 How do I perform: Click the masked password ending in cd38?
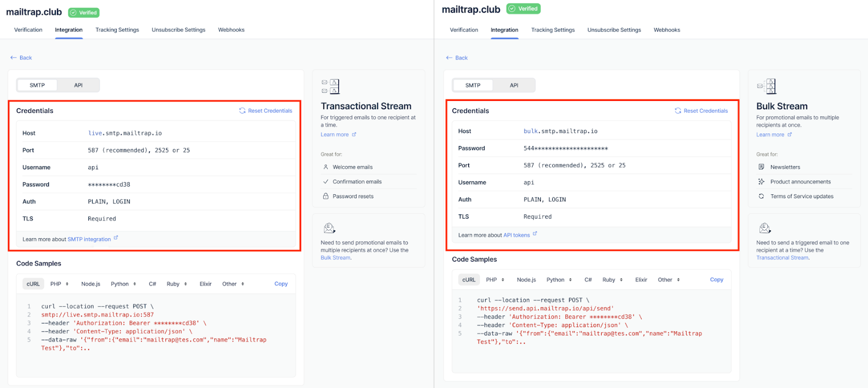(x=109, y=185)
